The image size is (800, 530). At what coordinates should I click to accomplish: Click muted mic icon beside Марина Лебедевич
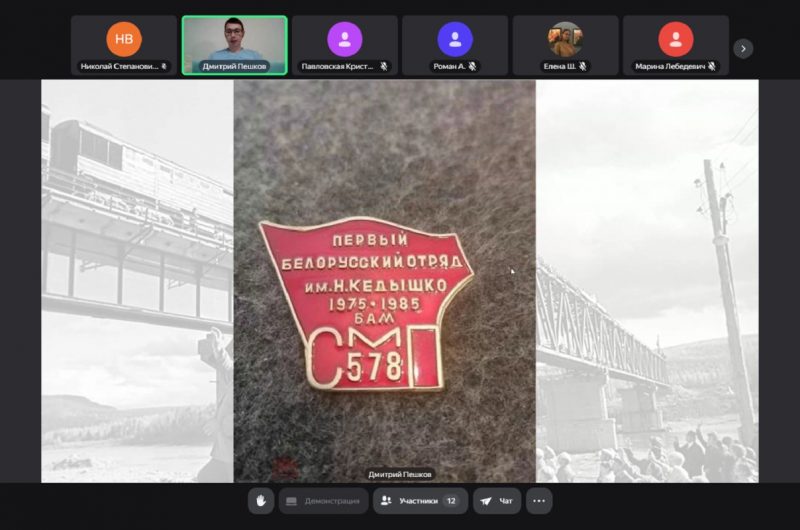711,67
